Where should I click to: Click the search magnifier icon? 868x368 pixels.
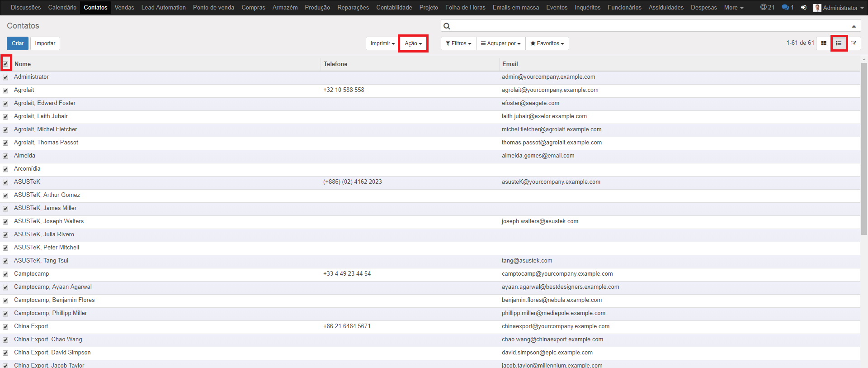click(x=447, y=26)
